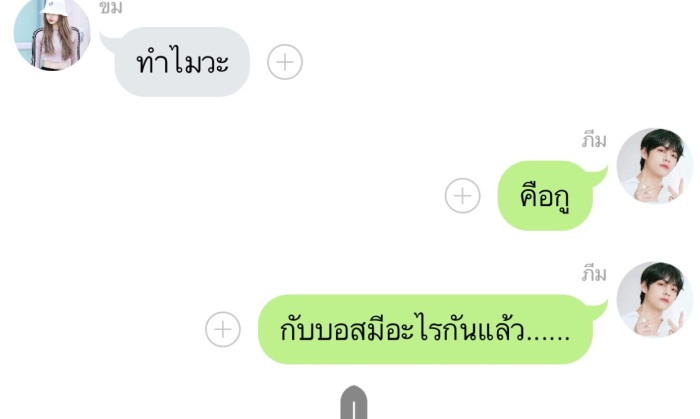Open profile of girl in white hat avatar
The width and height of the screenshot is (700, 419).
click(x=52, y=33)
